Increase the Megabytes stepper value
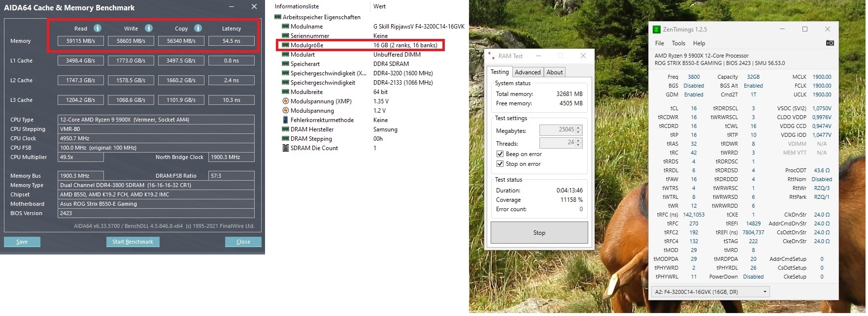 point(579,128)
